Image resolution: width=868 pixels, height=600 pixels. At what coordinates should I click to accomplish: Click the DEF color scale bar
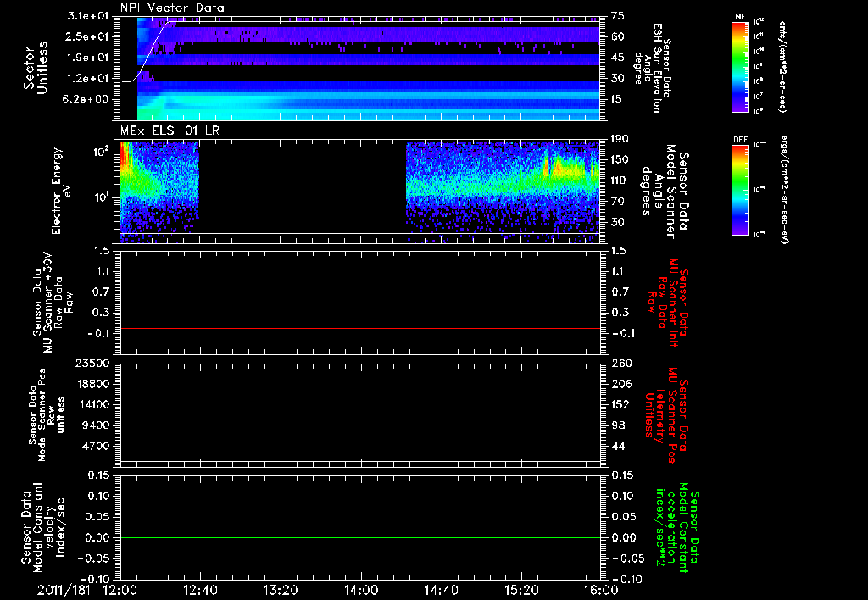click(x=740, y=190)
